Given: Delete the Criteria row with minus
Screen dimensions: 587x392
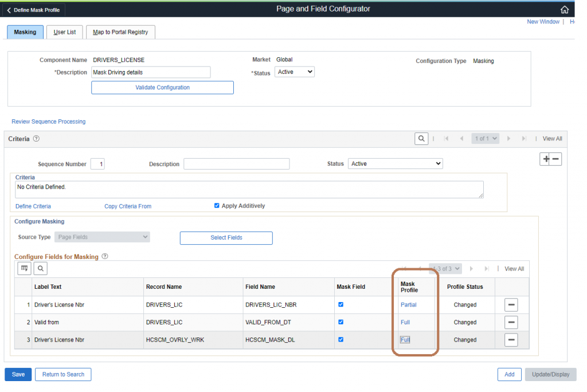Looking at the screenshot, I should pos(556,159).
